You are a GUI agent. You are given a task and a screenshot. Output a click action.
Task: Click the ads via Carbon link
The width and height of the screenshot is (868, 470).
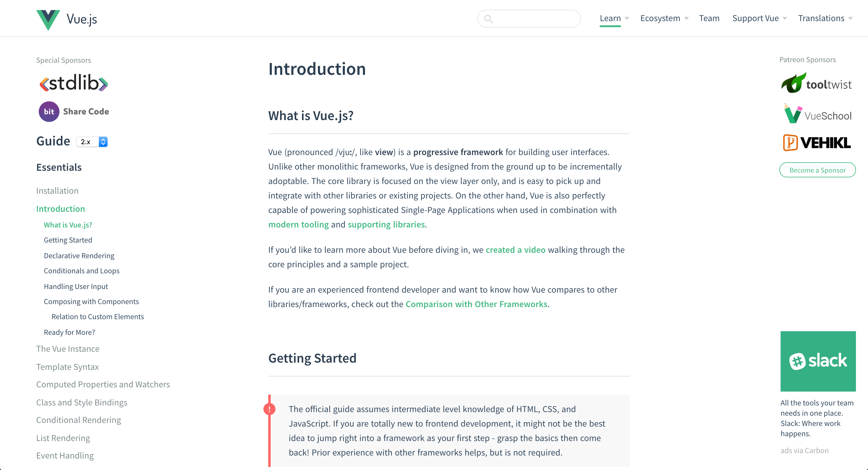pyautogui.click(x=804, y=450)
